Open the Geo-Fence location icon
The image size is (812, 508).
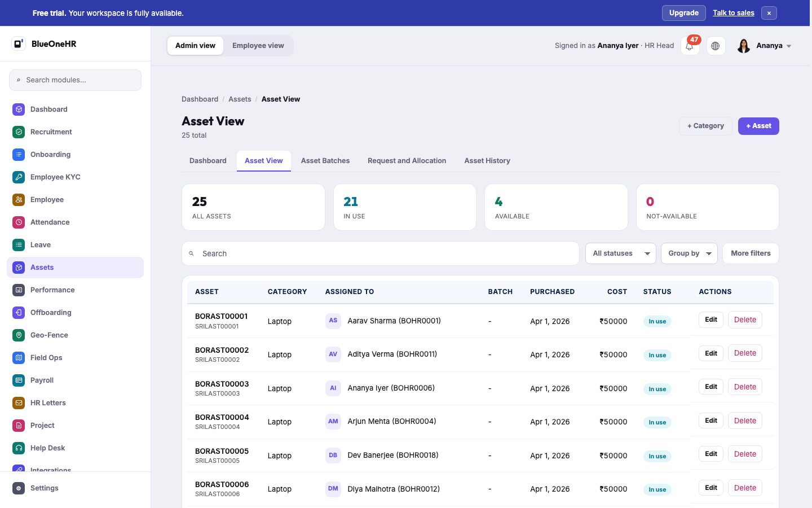click(x=19, y=335)
